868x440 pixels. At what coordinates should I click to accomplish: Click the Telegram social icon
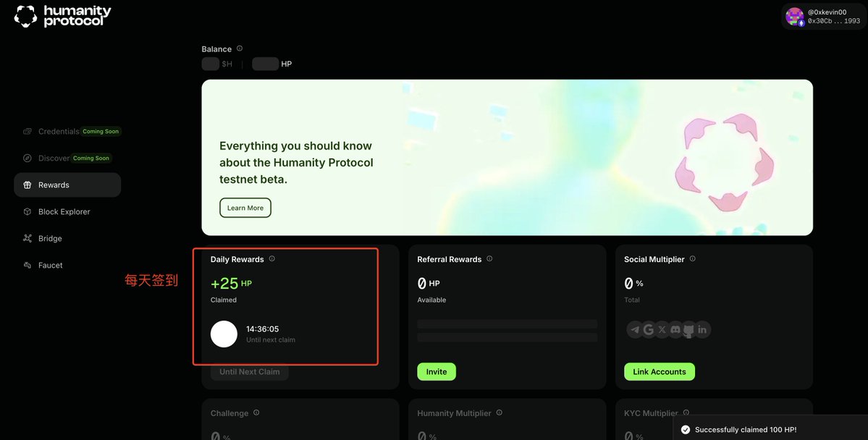click(635, 330)
